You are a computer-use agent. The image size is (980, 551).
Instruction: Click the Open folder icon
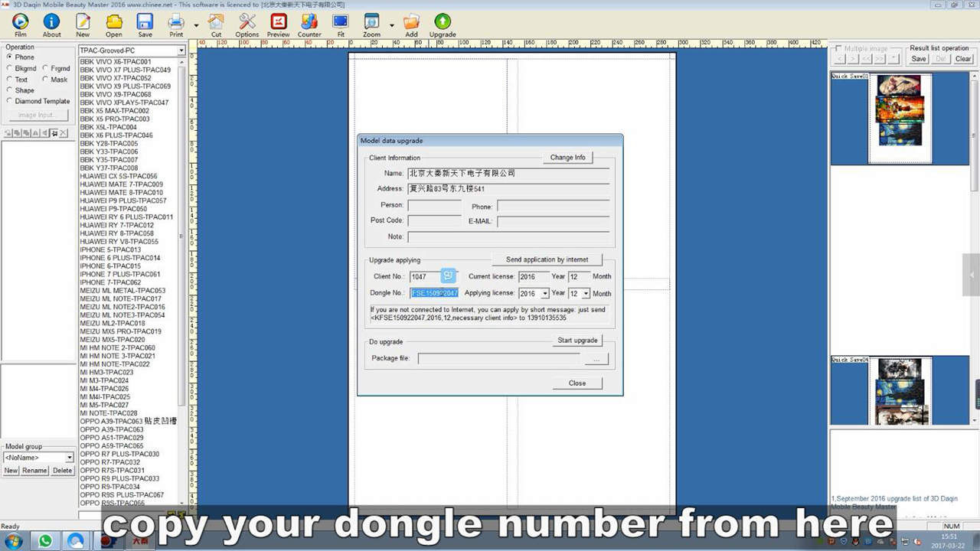[114, 24]
